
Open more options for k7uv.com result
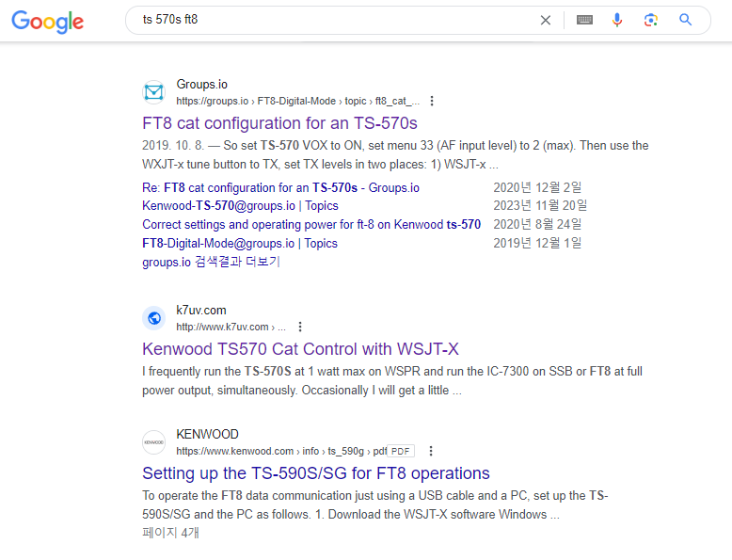coord(300,327)
